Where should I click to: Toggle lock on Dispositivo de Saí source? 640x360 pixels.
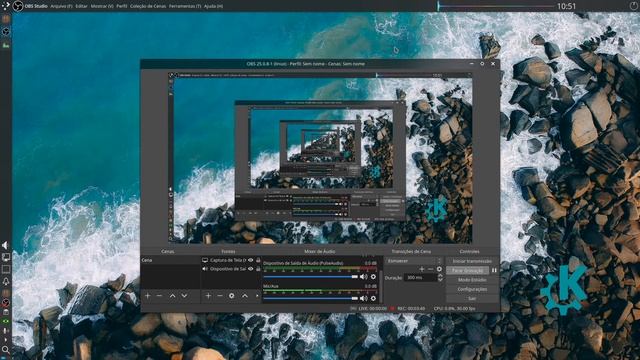[x=258, y=269]
